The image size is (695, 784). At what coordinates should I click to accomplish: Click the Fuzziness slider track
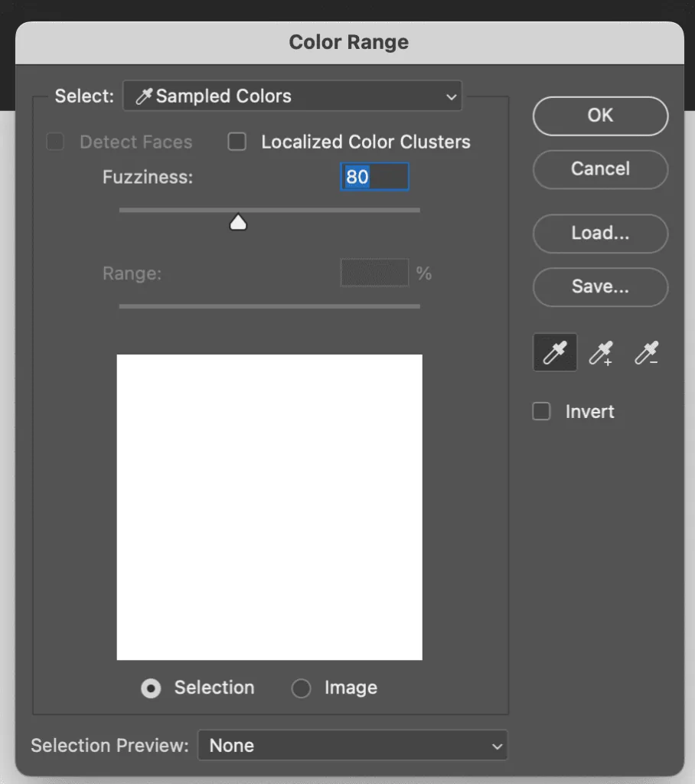[x=269, y=210]
